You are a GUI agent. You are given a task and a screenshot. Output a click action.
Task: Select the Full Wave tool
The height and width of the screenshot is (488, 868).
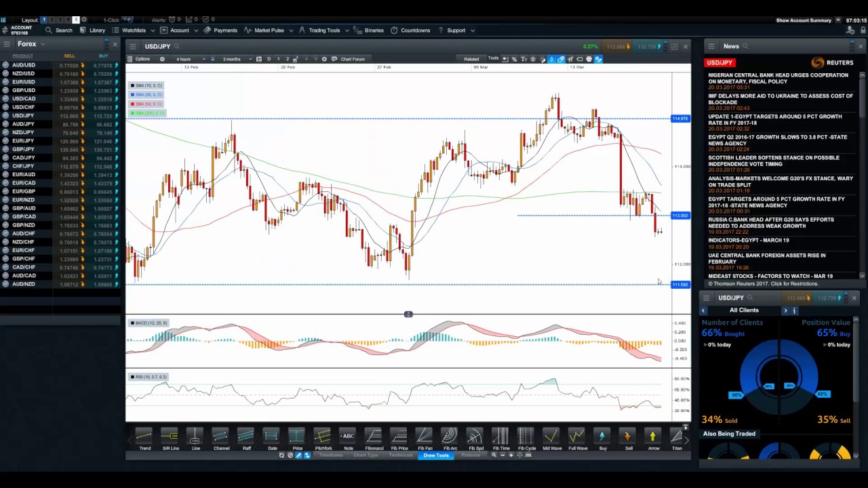pos(577,439)
